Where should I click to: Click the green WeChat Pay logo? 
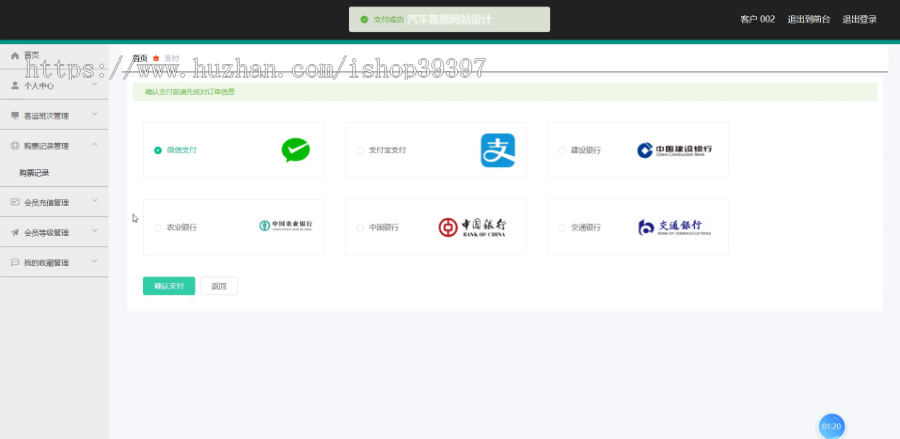click(296, 150)
